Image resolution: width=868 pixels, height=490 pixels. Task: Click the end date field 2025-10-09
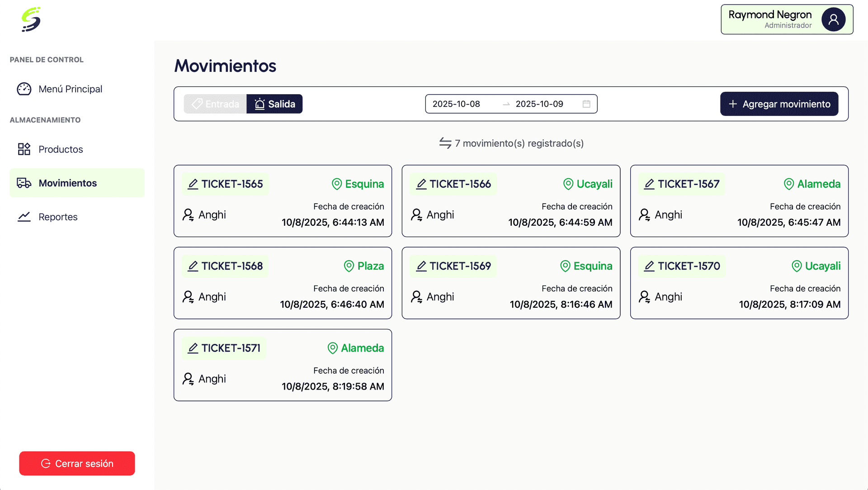(539, 104)
